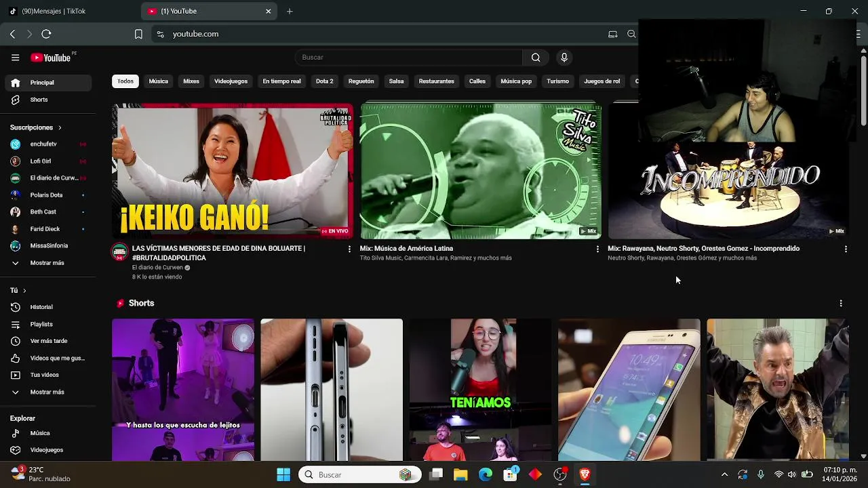The image size is (868, 488).
Task: Go back with browser back arrow
Action: pyautogui.click(x=12, y=34)
